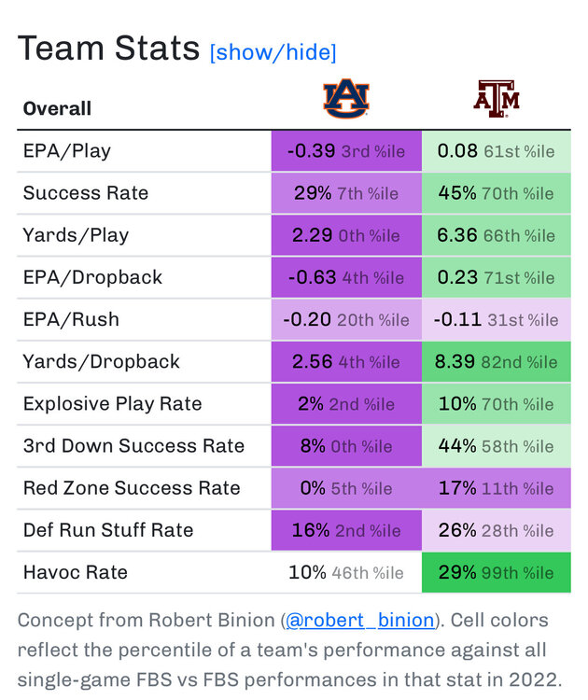Toggle Team Stats with show/hide link
The height and width of the screenshot is (700, 588).
(273, 52)
